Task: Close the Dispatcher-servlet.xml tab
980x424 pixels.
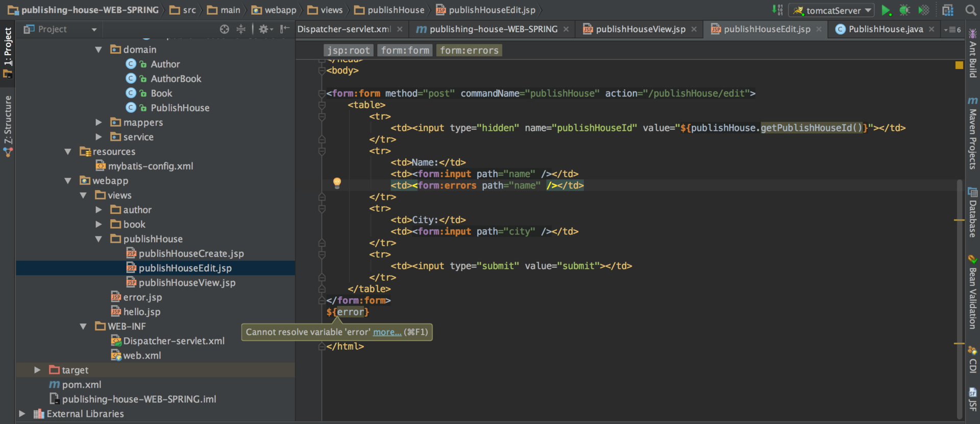Action: [x=400, y=30]
